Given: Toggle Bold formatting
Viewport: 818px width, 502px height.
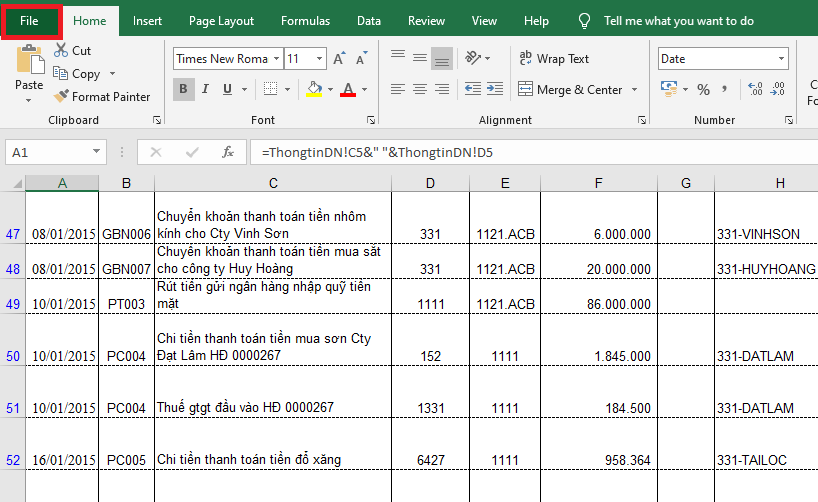Looking at the screenshot, I should (x=184, y=90).
